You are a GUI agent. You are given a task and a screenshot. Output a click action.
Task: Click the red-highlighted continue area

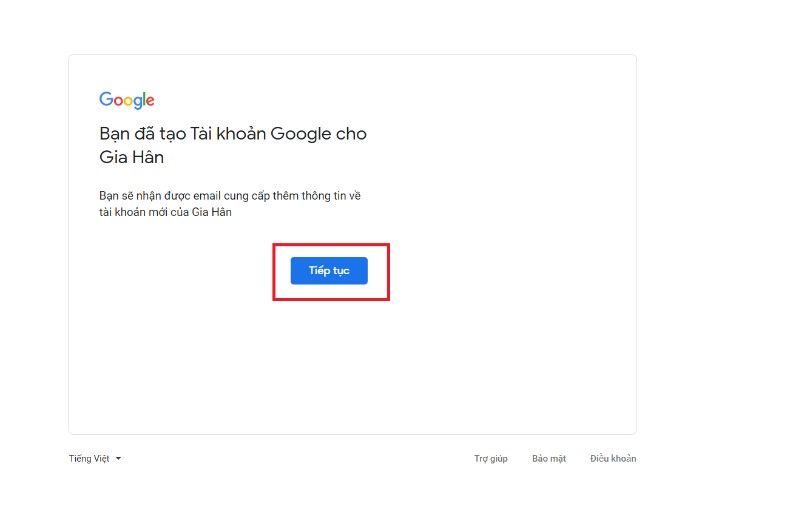coord(331,271)
